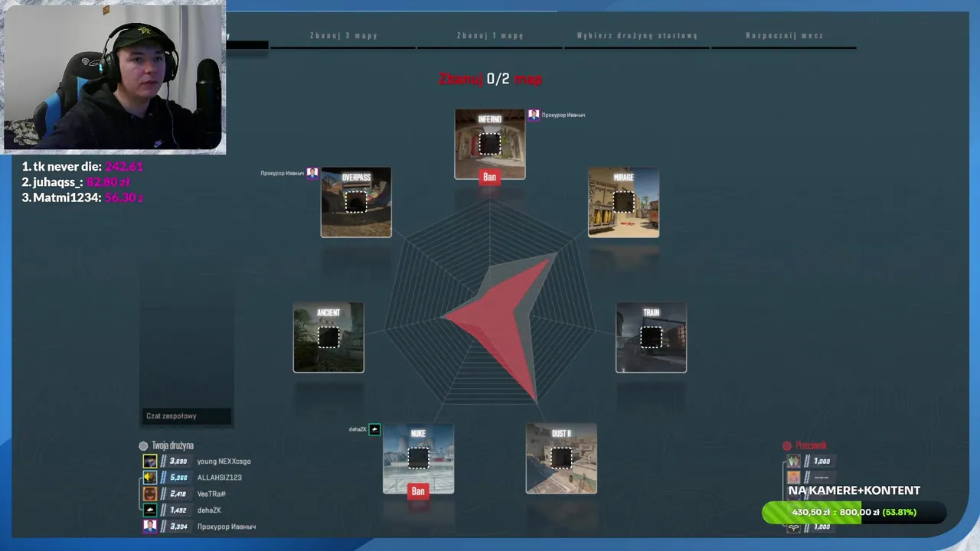This screenshot has height=551, width=980.
Task: Click the 'Twoja drużyna' team circle icon
Action: point(143,445)
